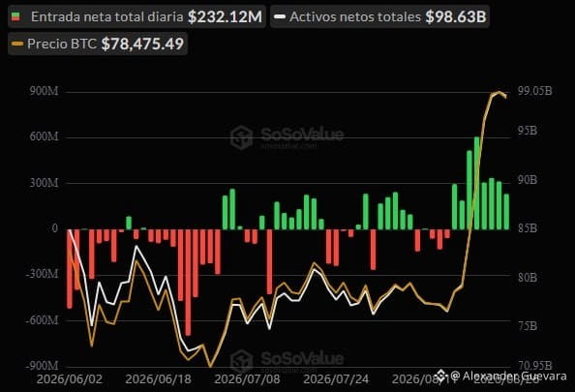The height and width of the screenshot is (392, 575).
Task: Click the 2026/07/08 date label
Action: tap(247, 379)
